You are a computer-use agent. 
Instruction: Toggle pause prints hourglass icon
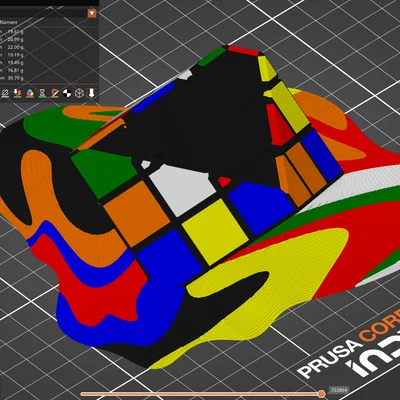42,93
